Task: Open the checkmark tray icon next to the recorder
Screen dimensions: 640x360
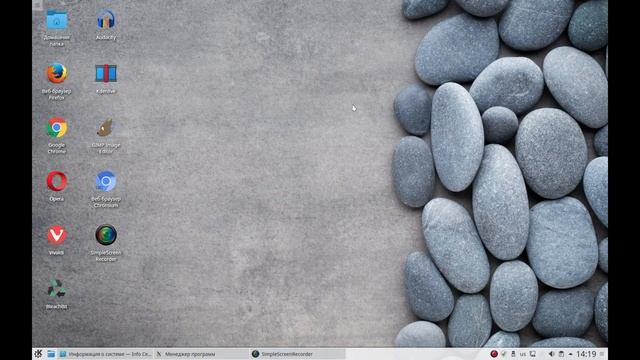Action: coord(504,354)
